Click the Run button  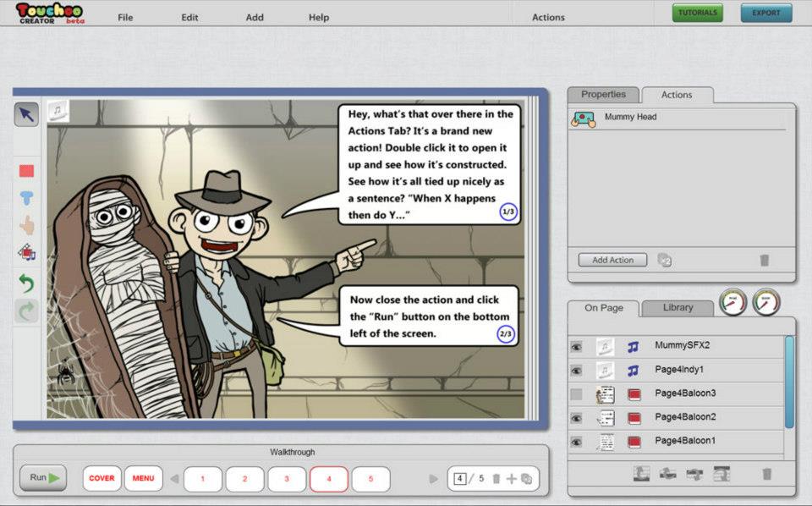coord(43,477)
